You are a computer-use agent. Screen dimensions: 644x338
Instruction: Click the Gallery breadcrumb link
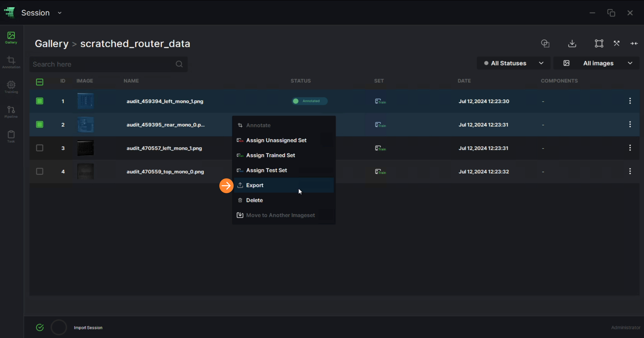tap(51, 44)
